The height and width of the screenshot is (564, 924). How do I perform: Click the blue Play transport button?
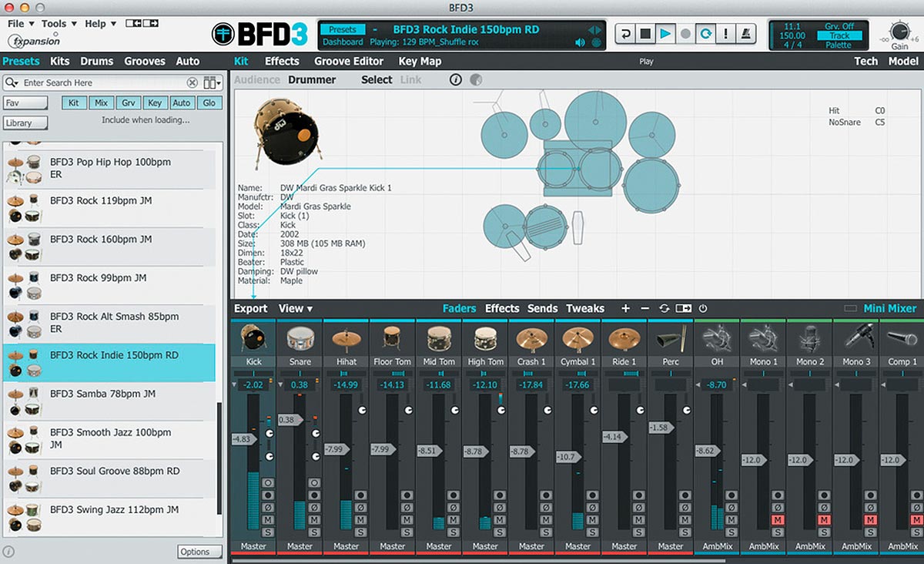pyautogui.click(x=665, y=34)
